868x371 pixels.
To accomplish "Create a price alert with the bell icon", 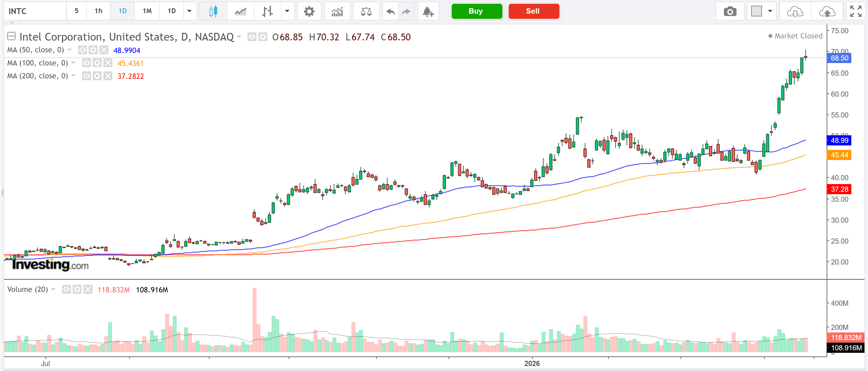I will point(428,11).
